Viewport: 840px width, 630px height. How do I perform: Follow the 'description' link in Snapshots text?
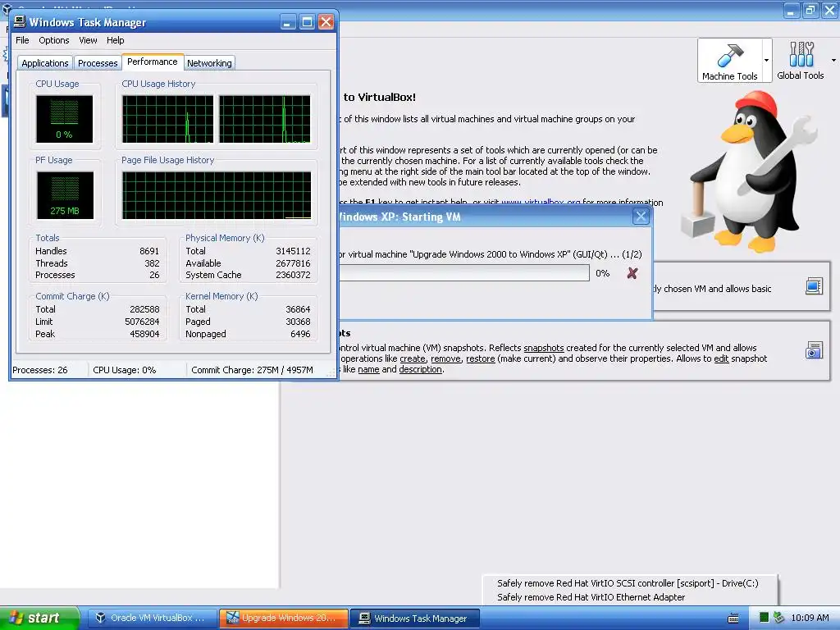tap(421, 370)
